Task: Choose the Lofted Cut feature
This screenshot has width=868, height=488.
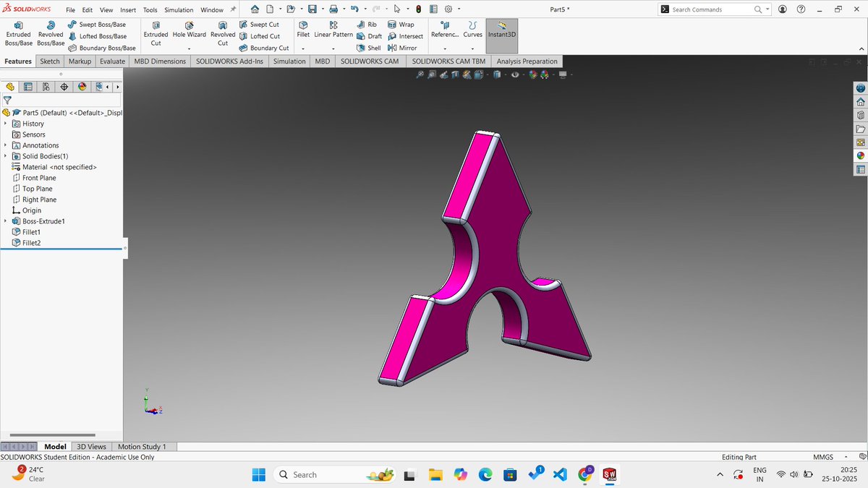Action: click(x=259, y=36)
